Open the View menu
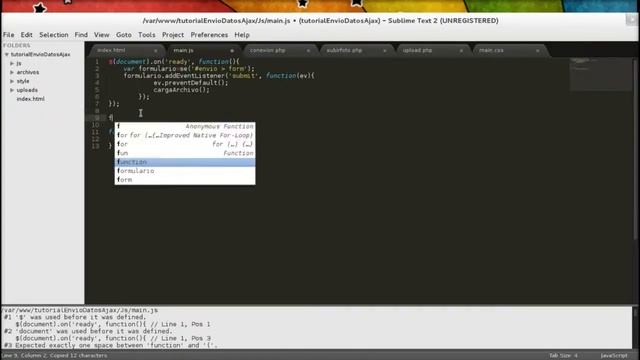Viewport: 640px width, 360px height. point(101,35)
